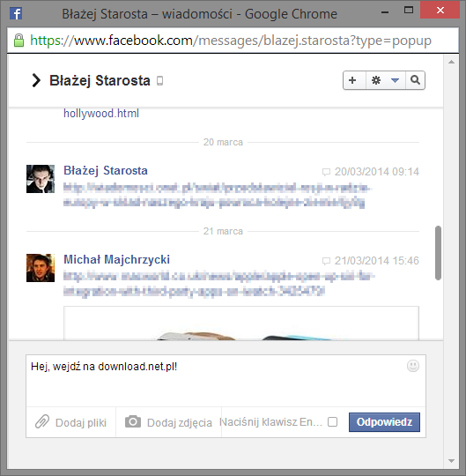
Task: Maximize the Chrome popup window
Action: tap(409, 11)
